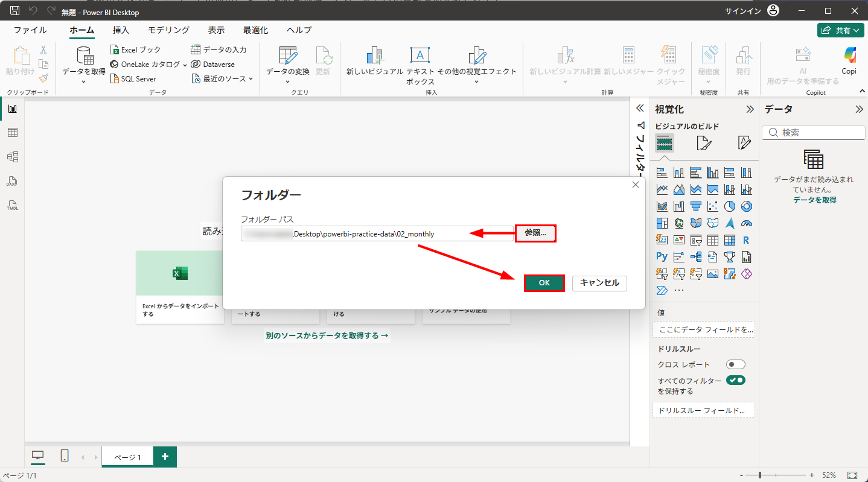Open the 共有 share dropdown button
Viewport: 868px width, 482px height.
tap(840, 30)
